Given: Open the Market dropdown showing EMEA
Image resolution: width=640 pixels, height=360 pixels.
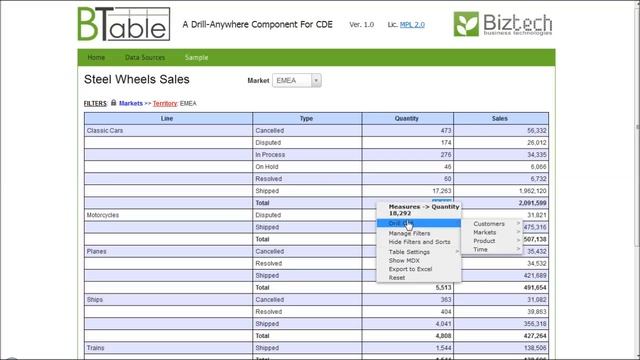Looking at the screenshot, I should click(x=297, y=80).
